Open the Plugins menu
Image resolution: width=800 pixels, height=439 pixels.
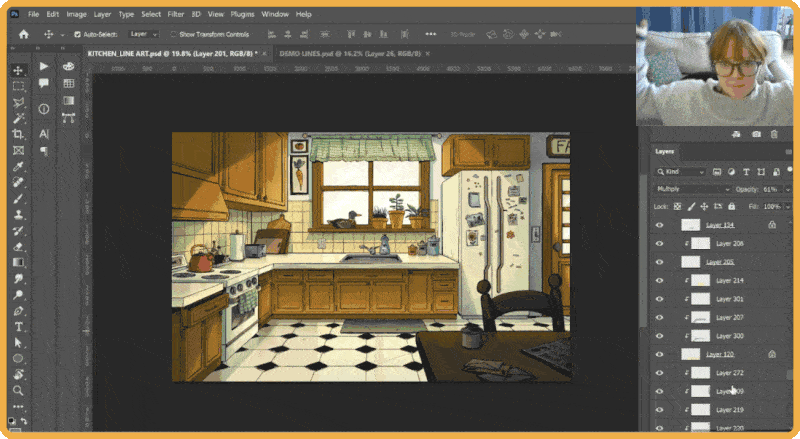point(242,14)
